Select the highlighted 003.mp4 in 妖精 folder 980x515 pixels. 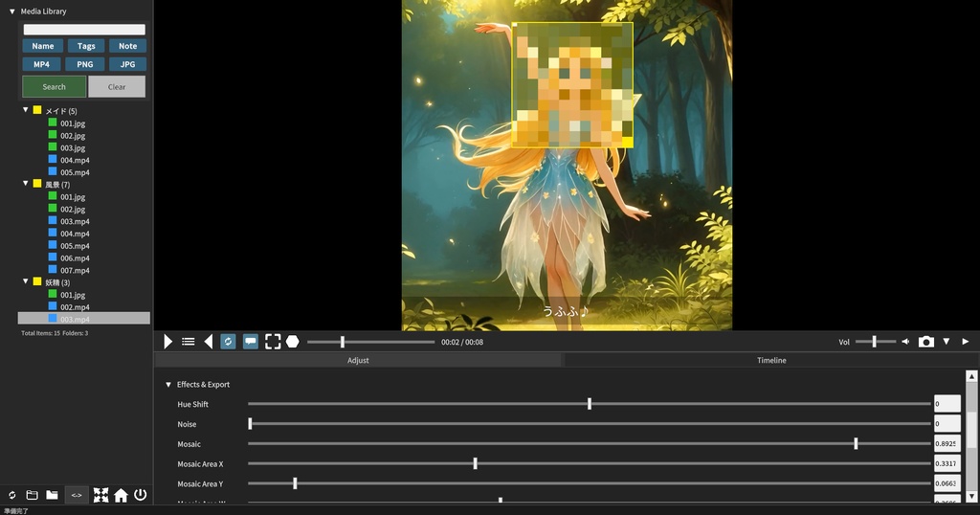(84, 319)
